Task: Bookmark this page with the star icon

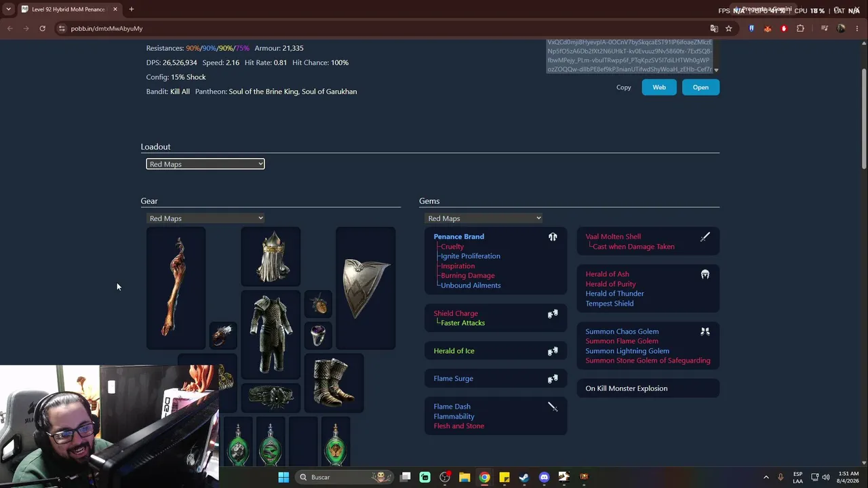Action: tap(729, 28)
